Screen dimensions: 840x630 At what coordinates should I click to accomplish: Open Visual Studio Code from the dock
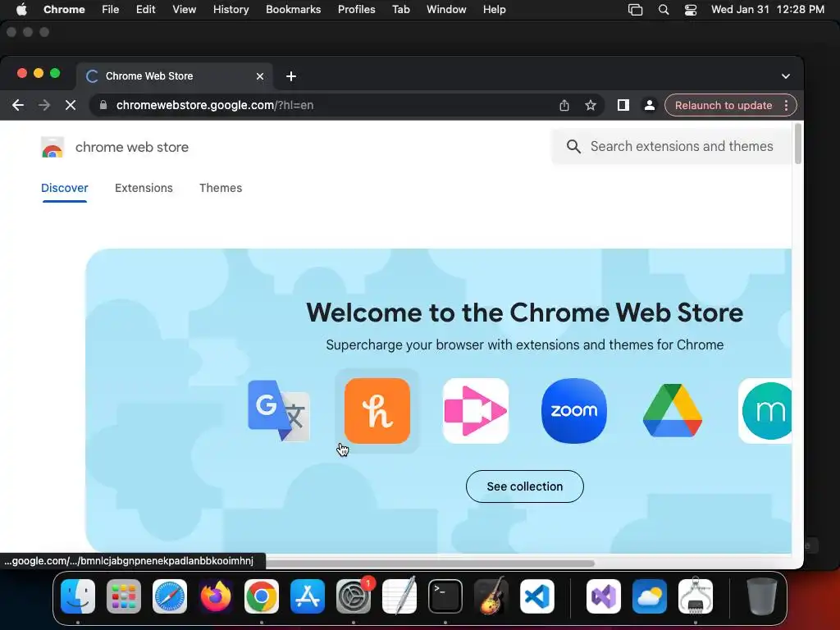[x=537, y=596]
